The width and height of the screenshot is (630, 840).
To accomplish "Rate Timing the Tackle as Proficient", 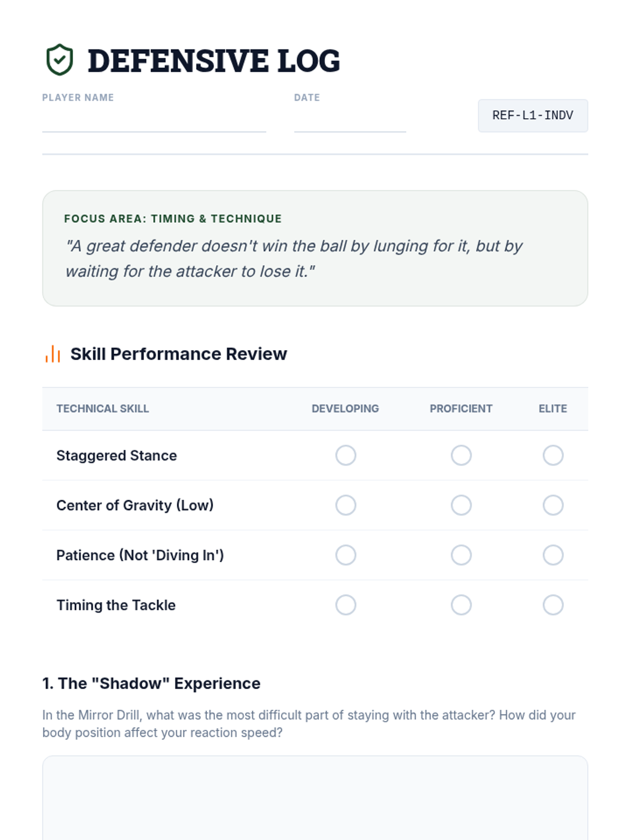I will coord(461,605).
